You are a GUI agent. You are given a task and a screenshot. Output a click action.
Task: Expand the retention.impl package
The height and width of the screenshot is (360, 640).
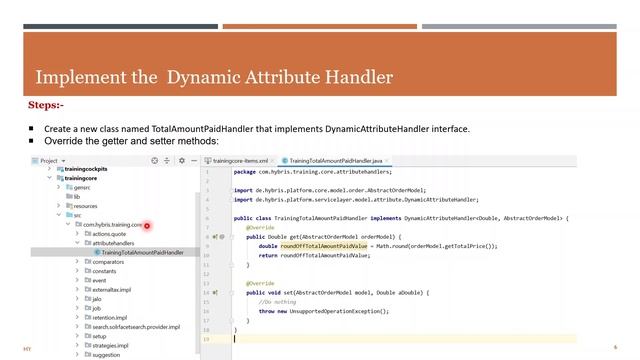click(77, 317)
